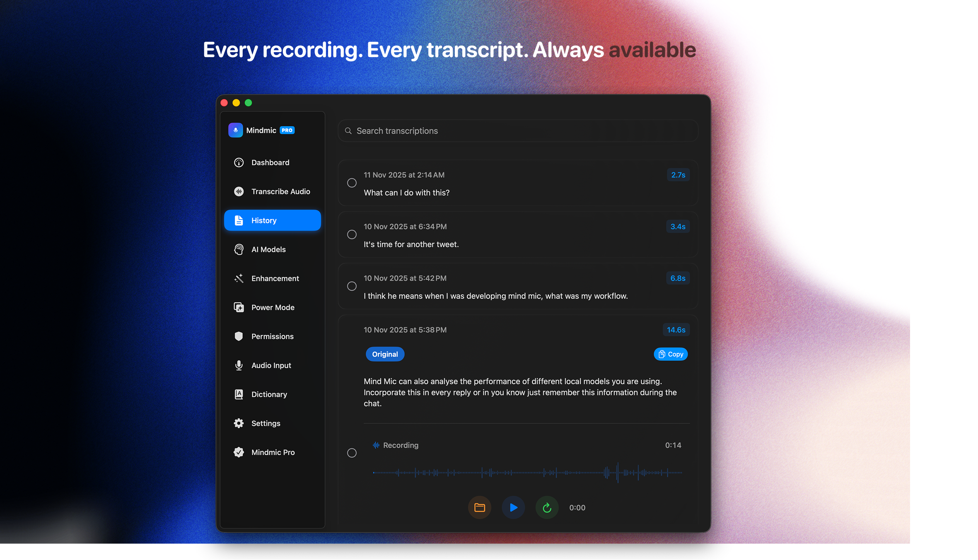Select the radio button for 'What can I do with this?'
The image size is (978, 560).
pyautogui.click(x=351, y=183)
